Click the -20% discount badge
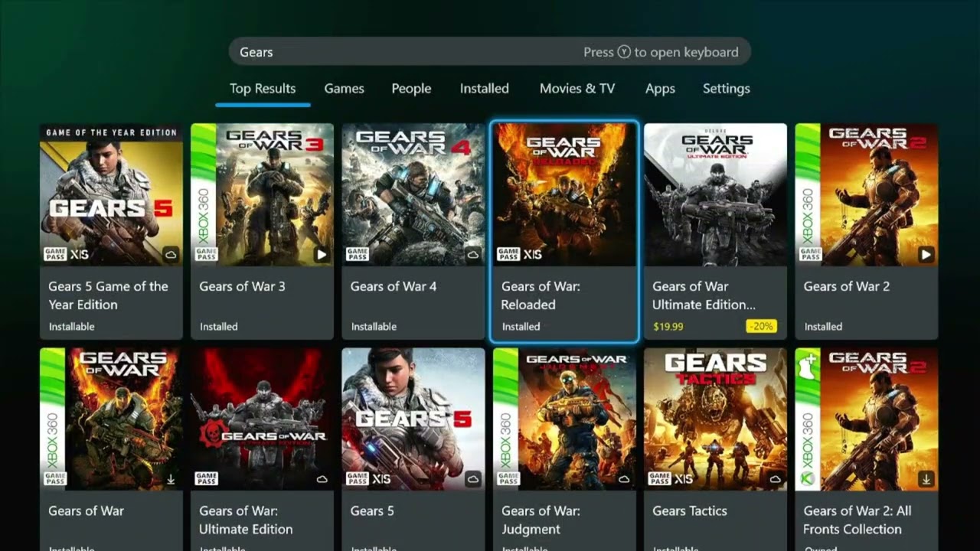The height and width of the screenshot is (551, 980). 761,326
